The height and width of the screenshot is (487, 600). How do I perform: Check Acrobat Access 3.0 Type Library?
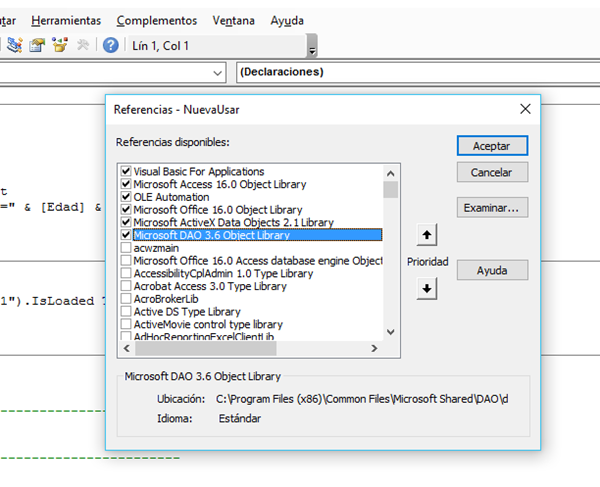(125, 286)
